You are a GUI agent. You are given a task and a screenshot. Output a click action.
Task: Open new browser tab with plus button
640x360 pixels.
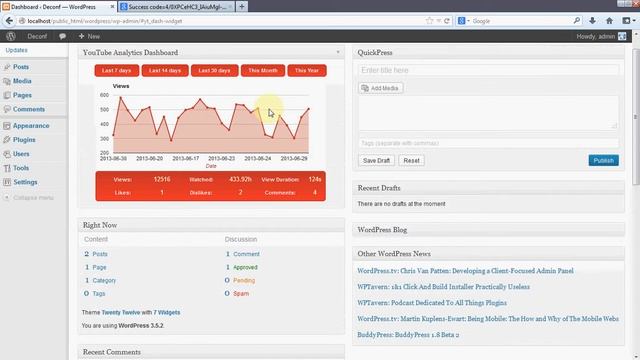coord(242,7)
